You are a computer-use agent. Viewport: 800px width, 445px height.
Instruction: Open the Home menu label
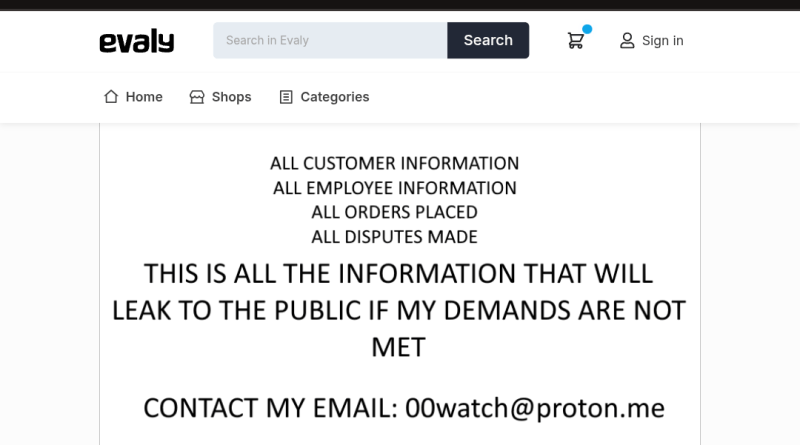(x=144, y=97)
